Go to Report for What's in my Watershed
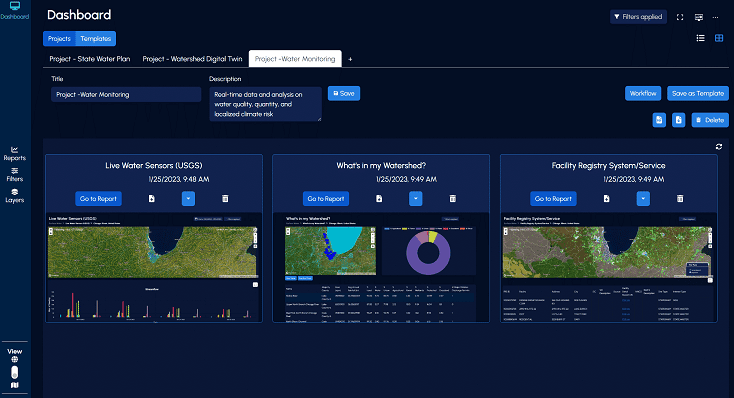The width and height of the screenshot is (734, 398). [x=326, y=199]
